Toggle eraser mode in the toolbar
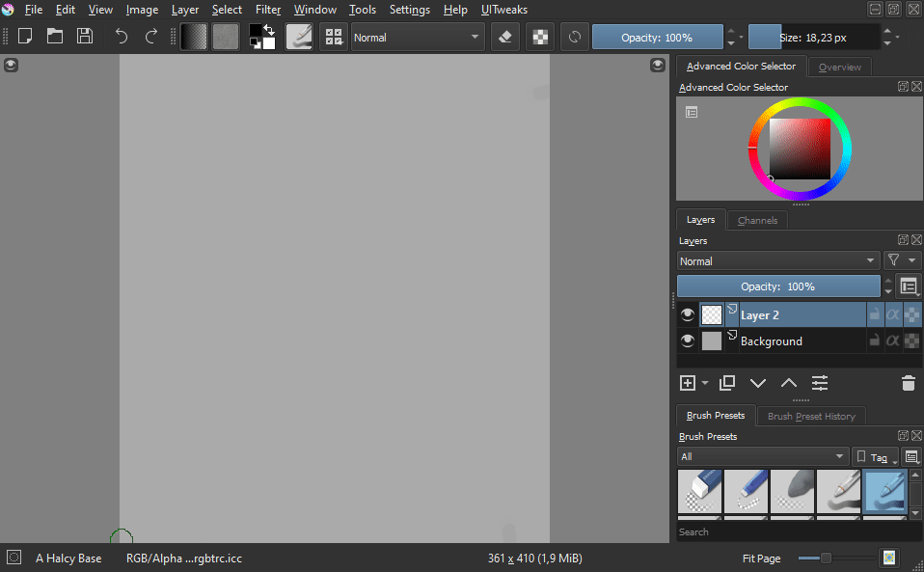 506,37
